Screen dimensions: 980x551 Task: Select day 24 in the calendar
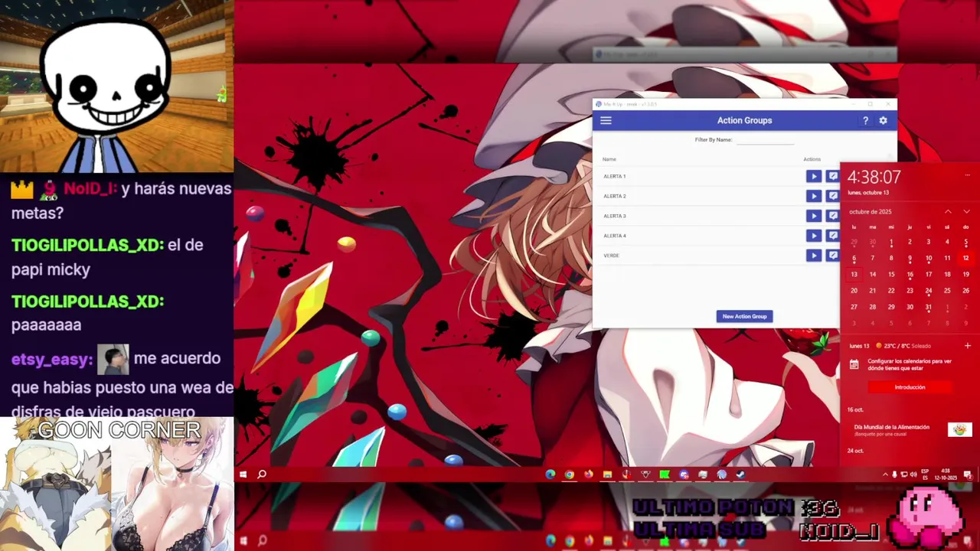tap(929, 291)
